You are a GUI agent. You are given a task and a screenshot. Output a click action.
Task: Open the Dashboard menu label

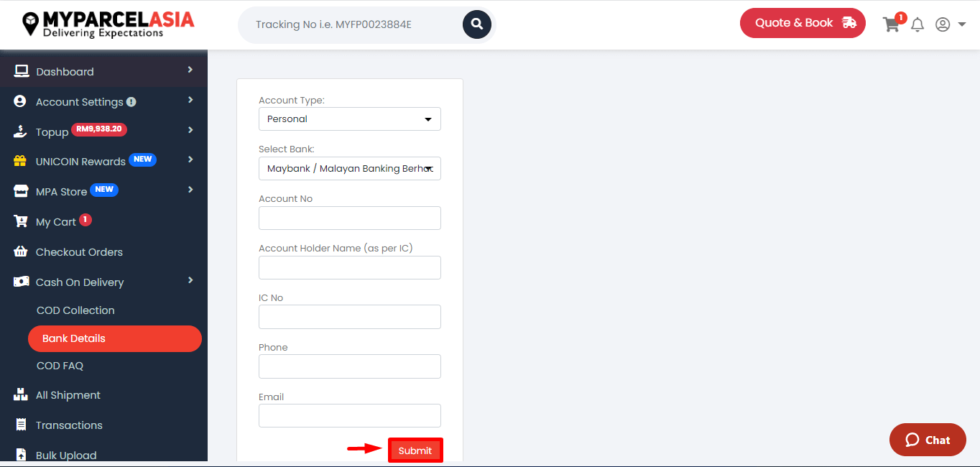click(65, 72)
